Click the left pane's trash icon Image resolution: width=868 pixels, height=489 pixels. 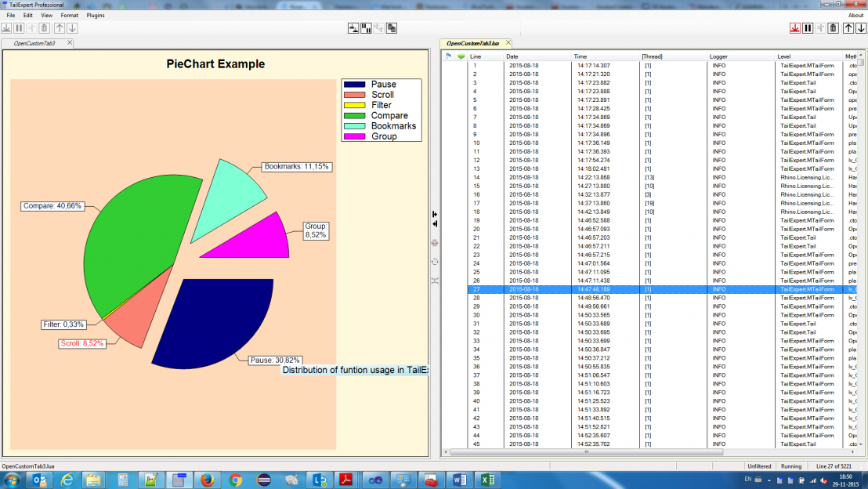[45, 28]
